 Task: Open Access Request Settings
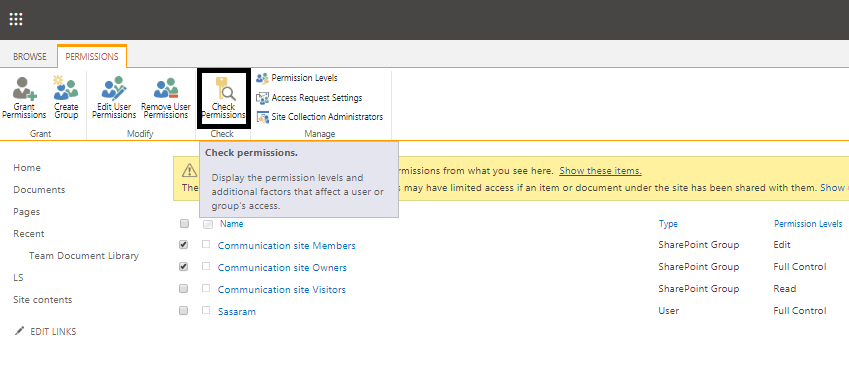[309, 98]
